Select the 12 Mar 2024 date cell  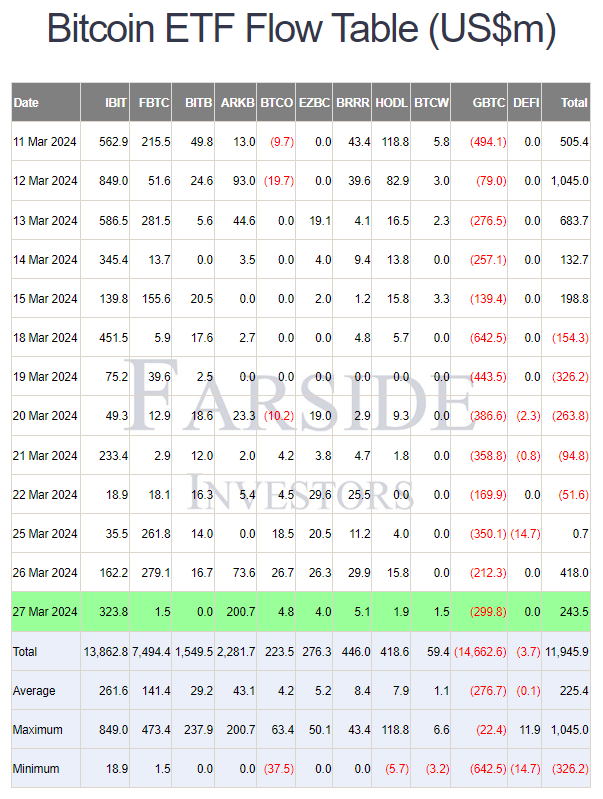pos(45,181)
